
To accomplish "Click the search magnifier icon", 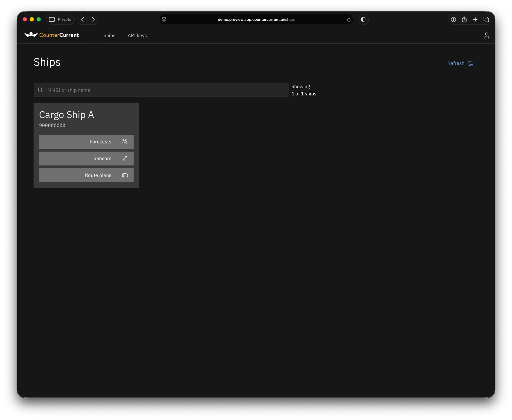I will click(41, 90).
